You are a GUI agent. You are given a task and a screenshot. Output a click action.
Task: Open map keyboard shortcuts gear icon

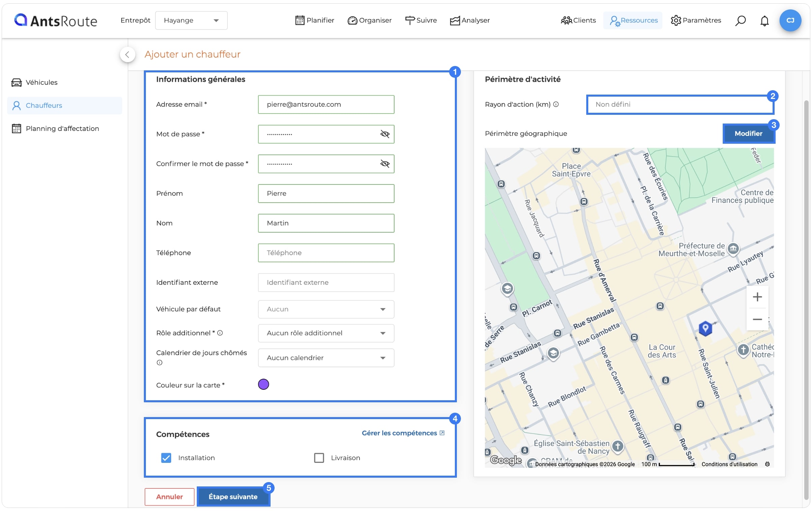(767, 464)
